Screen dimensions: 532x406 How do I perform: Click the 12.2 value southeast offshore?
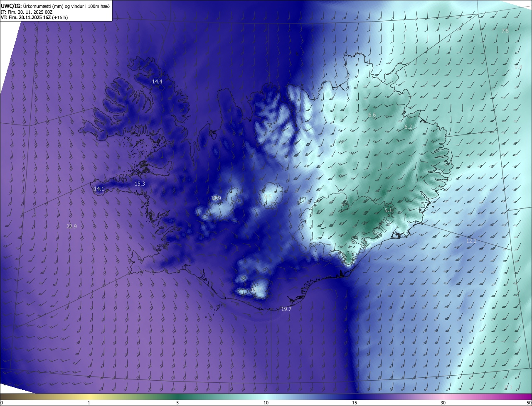471,241
